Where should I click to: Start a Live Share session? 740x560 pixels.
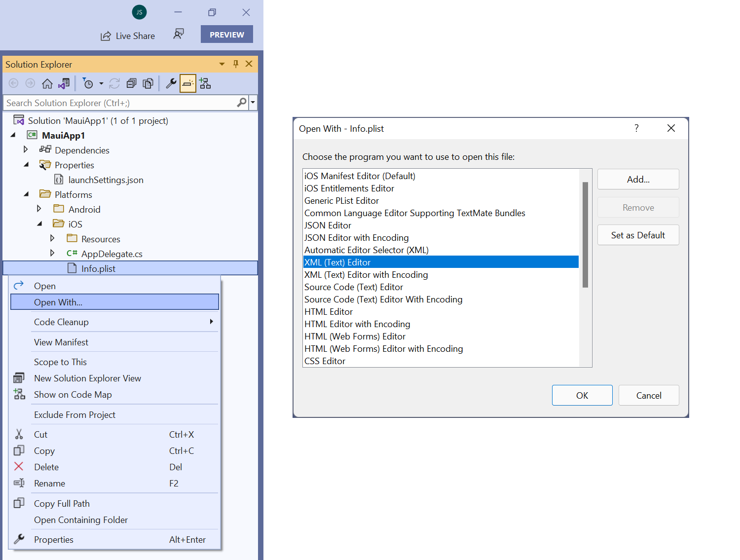pos(127,35)
